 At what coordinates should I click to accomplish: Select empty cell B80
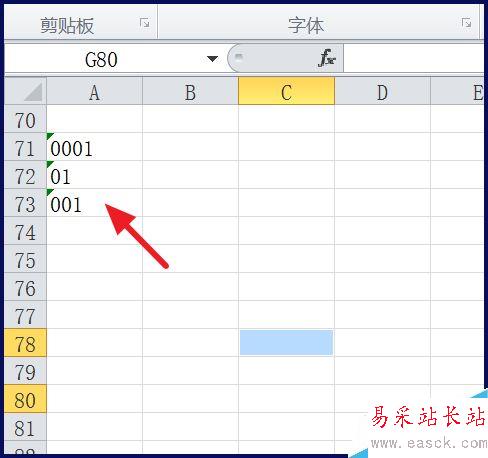point(190,399)
